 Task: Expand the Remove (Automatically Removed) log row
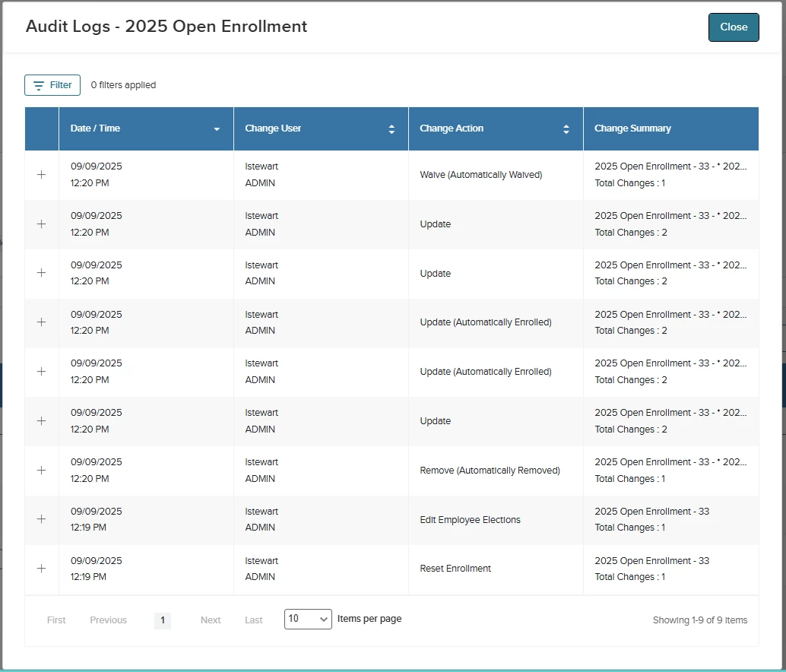(x=42, y=470)
